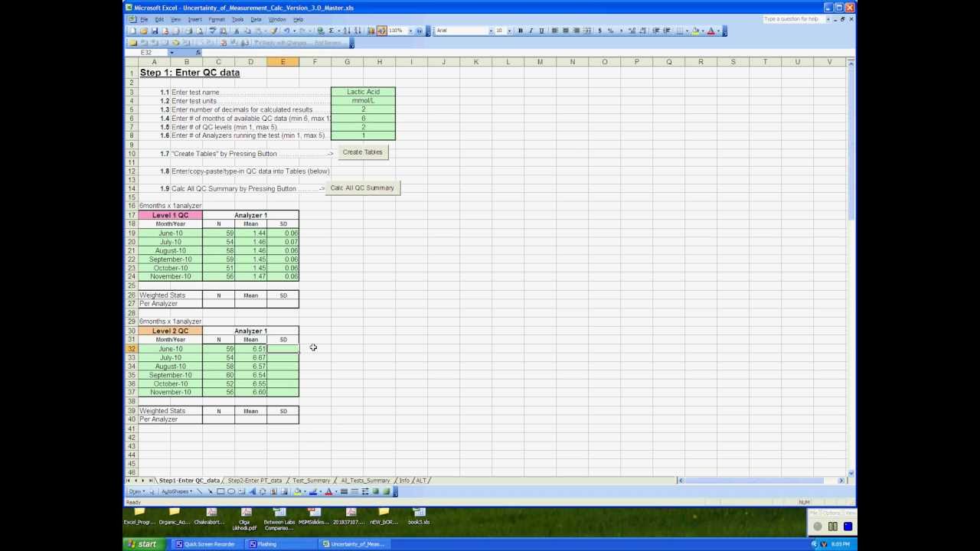The image size is (980, 551).
Task: Click the Sort Descending icon
Action: [x=358, y=31]
